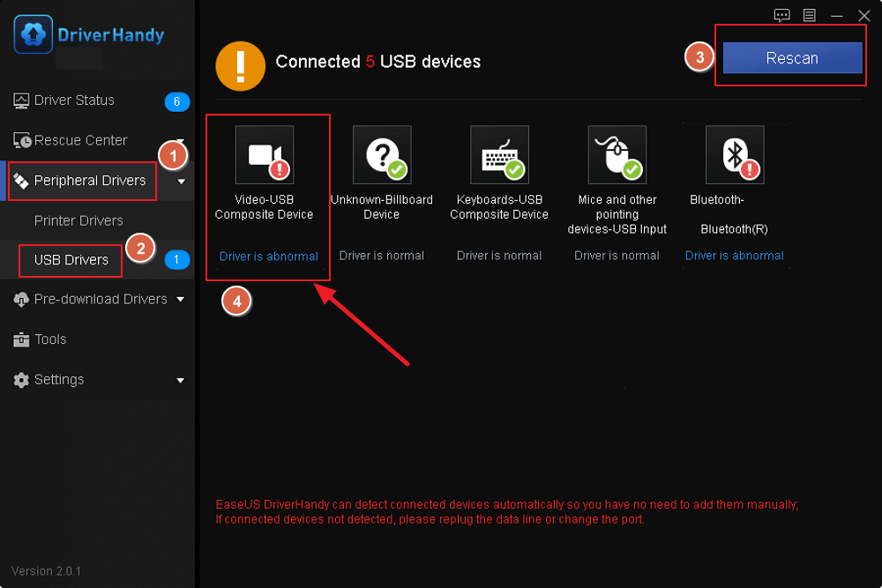
Task: Click the Settings gear icon
Action: (x=21, y=380)
